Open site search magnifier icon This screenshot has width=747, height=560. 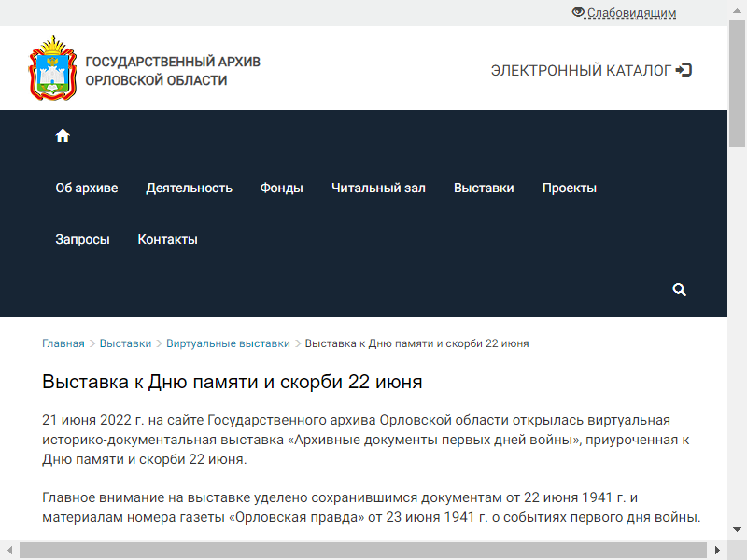[679, 289]
